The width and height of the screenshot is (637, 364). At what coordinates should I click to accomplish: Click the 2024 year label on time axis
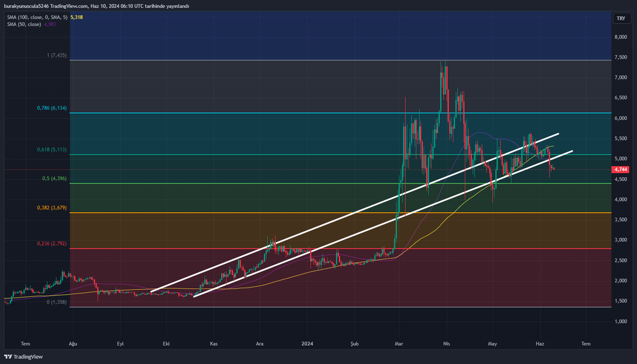pyautogui.click(x=307, y=343)
